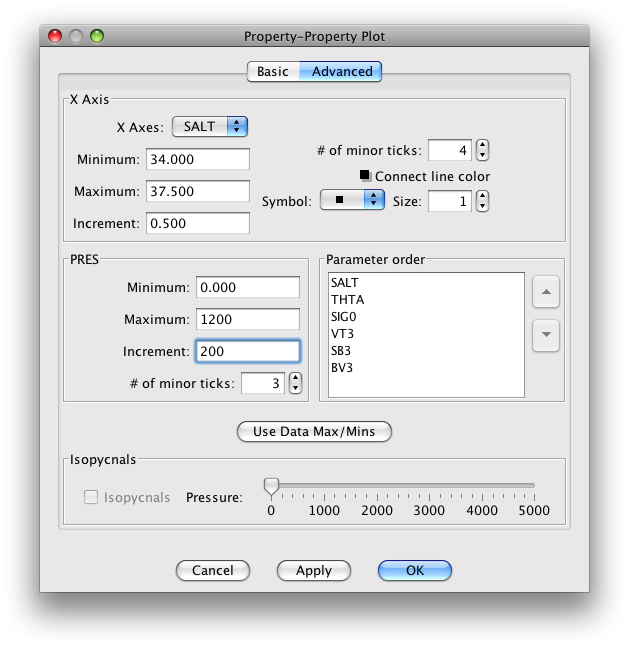Select the Advanced tab
The width and height of the screenshot is (629, 647).
(341, 71)
